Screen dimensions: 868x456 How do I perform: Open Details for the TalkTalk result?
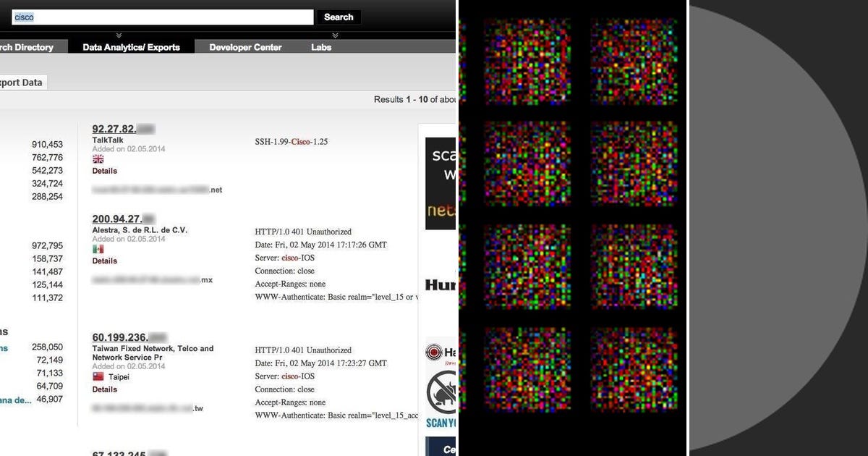tap(104, 171)
